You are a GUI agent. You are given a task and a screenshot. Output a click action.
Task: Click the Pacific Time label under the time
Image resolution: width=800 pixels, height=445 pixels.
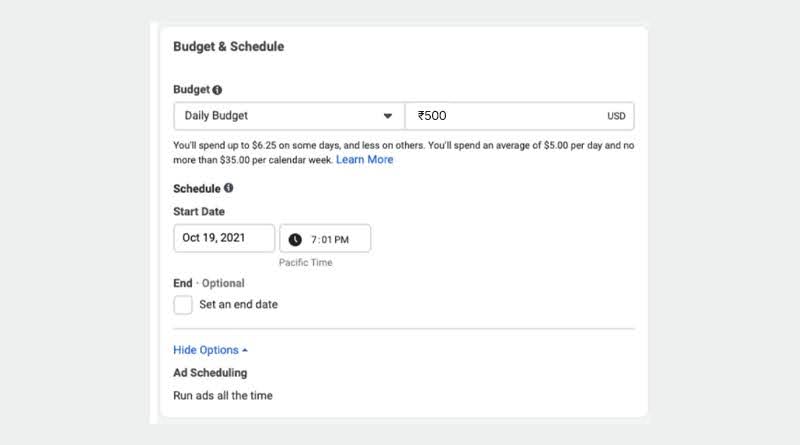pyautogui.click(x=306, y=262)
